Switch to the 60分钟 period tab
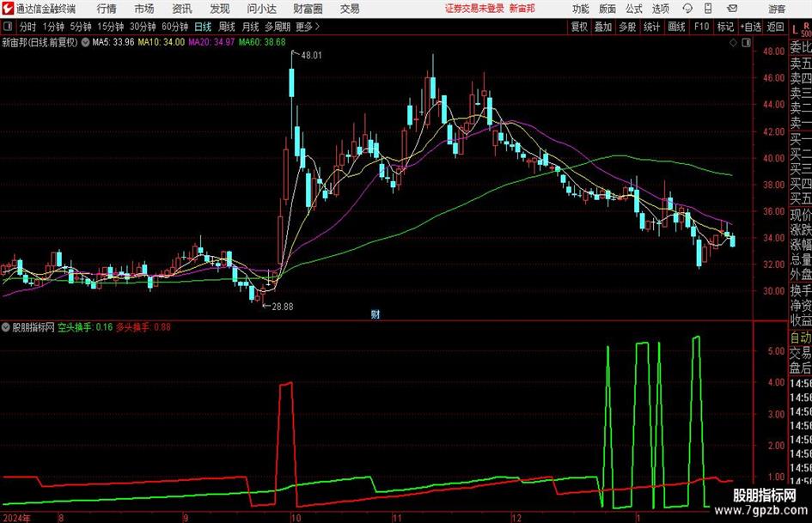 (x=174, y=27)
